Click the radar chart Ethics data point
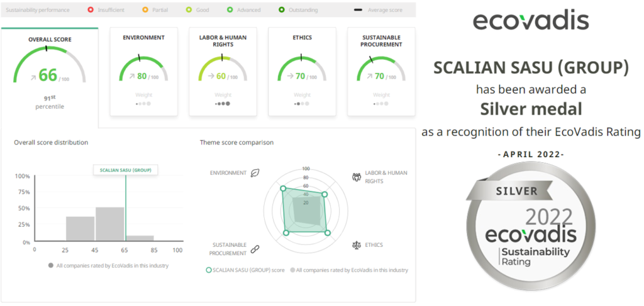This screenshot has height=306, width=644. [x=327, y=233]
